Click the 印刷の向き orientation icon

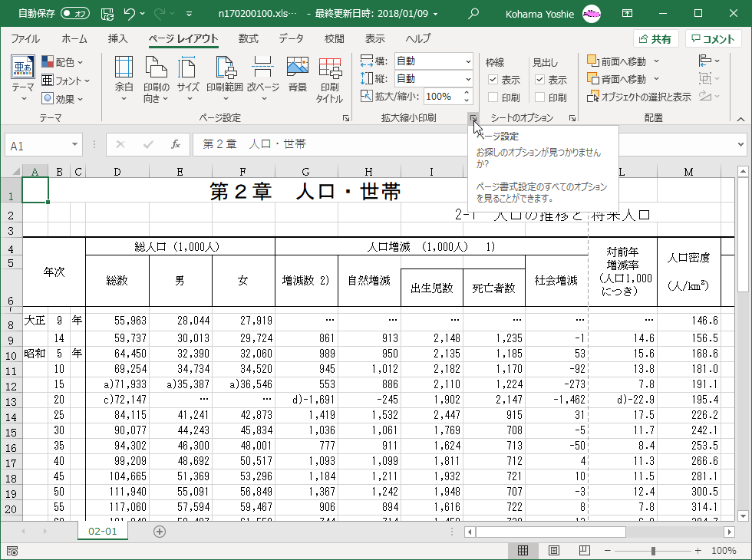point(157,68)
